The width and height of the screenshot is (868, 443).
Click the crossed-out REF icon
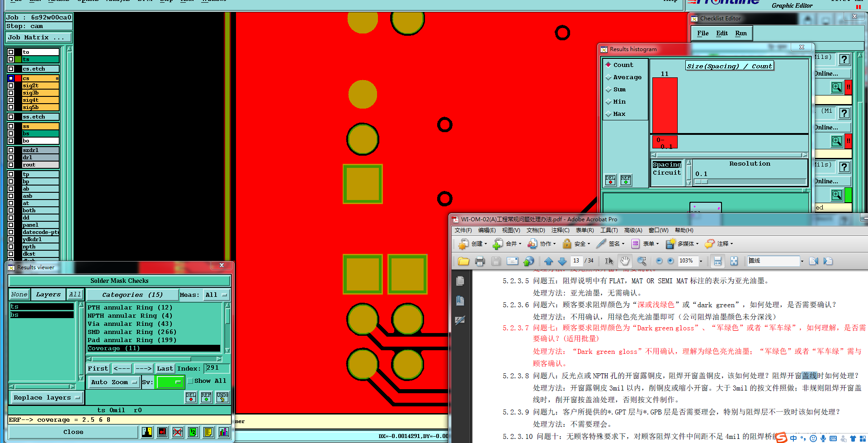click(178, 432)
